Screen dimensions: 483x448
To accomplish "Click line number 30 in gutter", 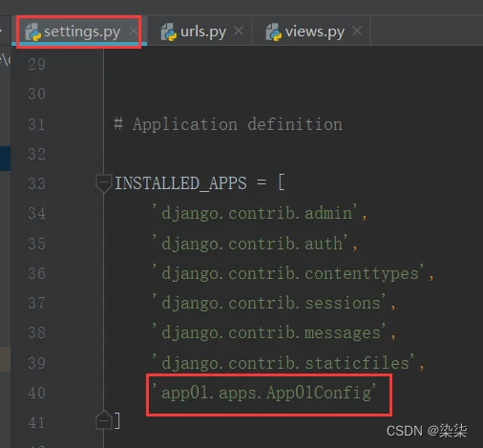I will point(36,94).
